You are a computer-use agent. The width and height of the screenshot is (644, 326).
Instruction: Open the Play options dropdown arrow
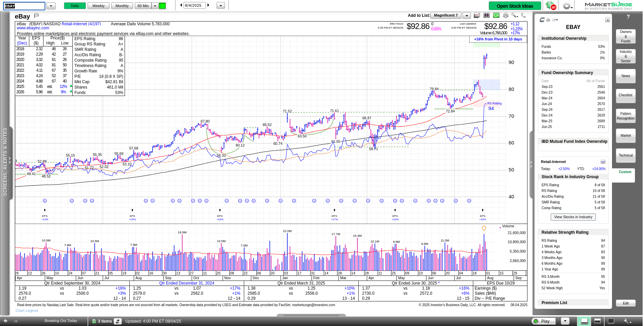(565, 321)
